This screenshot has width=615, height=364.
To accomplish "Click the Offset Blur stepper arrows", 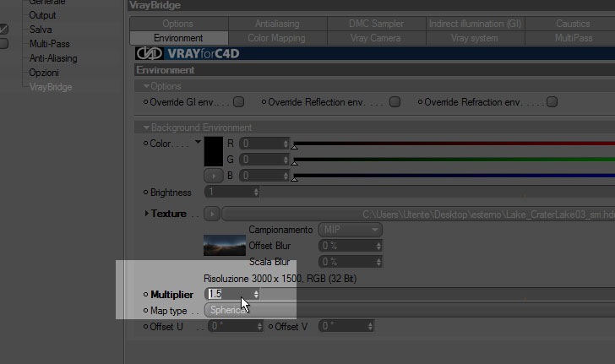I will pos(378,246).
